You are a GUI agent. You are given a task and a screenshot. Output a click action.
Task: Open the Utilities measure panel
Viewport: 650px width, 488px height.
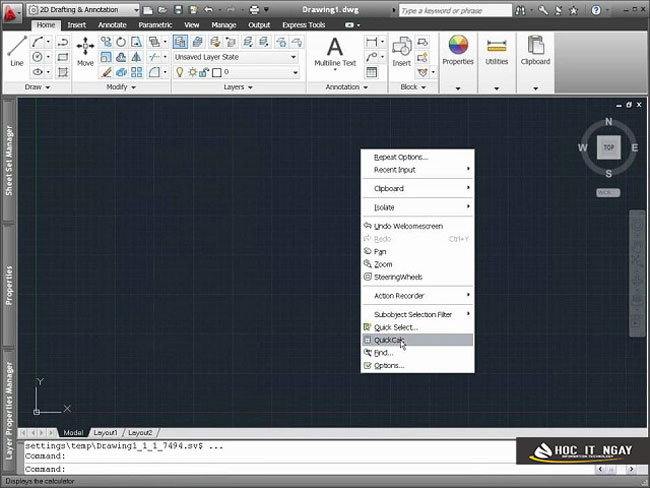(x=497, y=50)
